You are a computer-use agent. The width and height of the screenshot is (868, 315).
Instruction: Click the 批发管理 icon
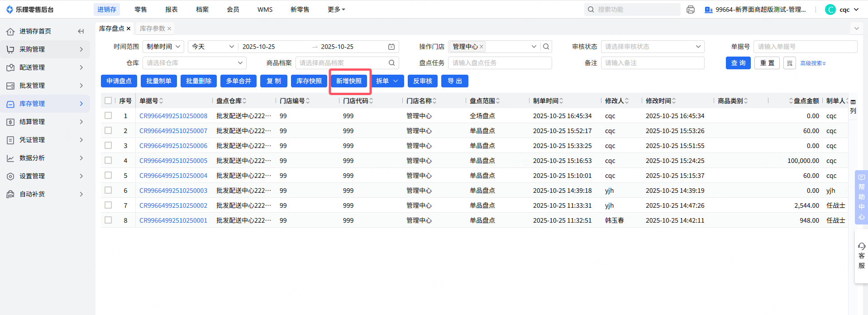pos(10,86)
